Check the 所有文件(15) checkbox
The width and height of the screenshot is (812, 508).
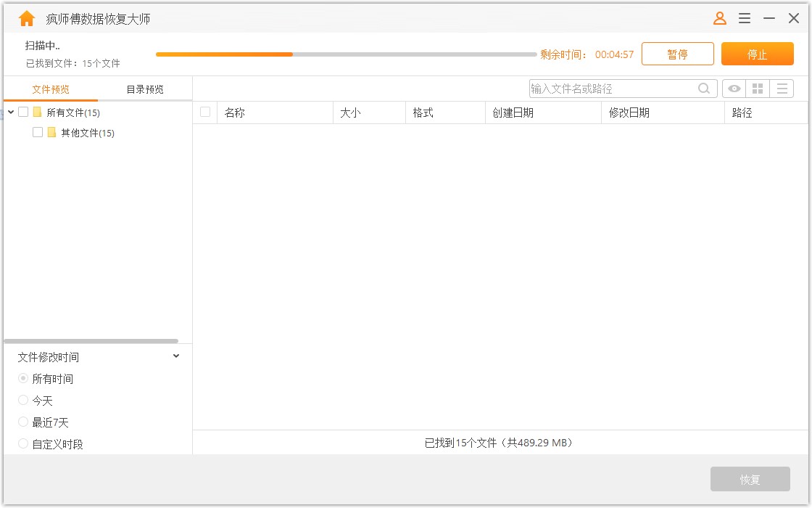[23, 112]
